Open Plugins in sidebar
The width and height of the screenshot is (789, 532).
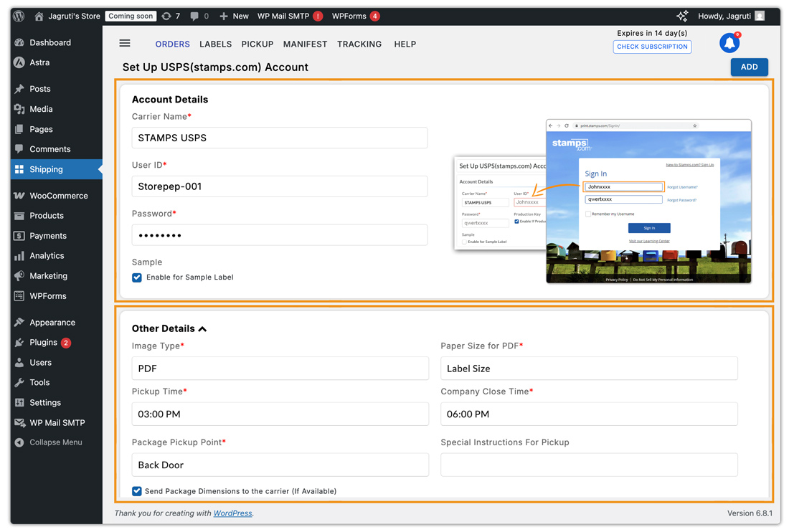coord(57,343)
